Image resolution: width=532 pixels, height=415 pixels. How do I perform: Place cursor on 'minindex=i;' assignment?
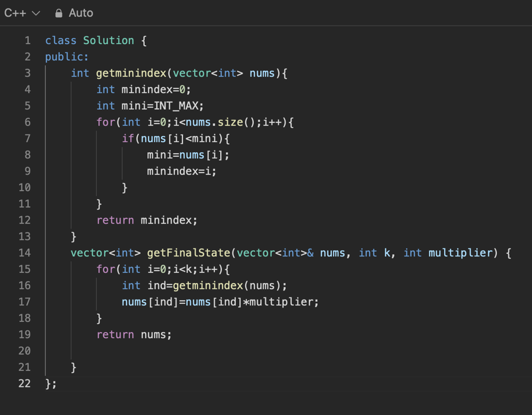pos(182,171)
